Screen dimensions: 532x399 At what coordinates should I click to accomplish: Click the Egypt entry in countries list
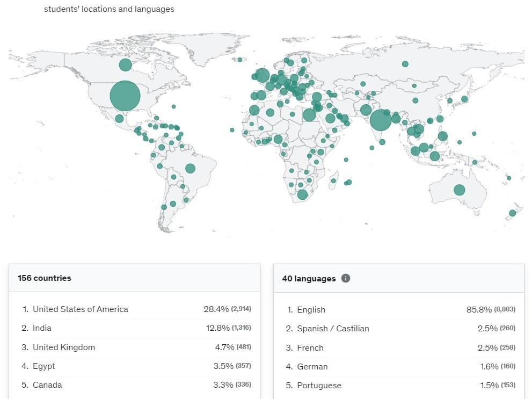tap(44, 366)
